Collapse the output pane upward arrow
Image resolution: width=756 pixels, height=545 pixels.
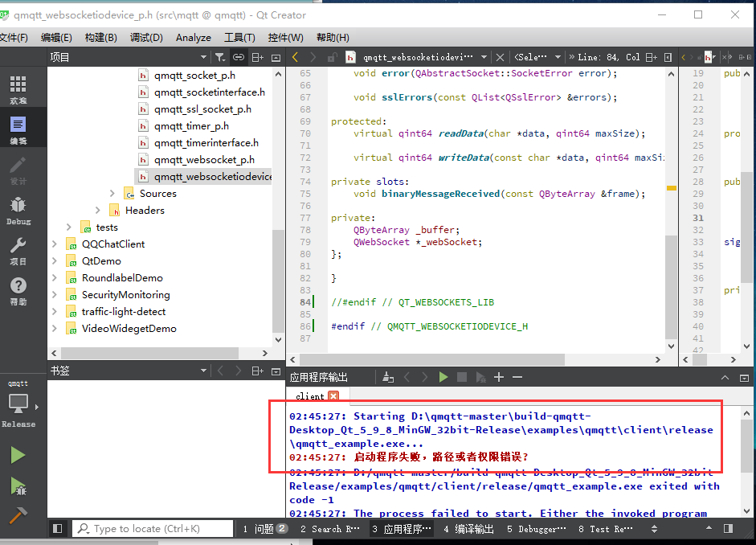pyautogui.click(x=725, y=378)
